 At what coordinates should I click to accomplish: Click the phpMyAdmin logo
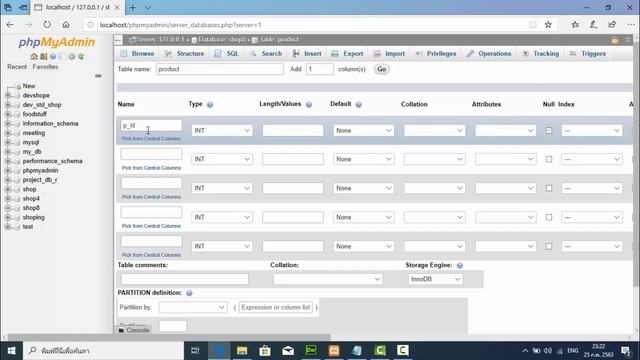[x=57, y=42]
